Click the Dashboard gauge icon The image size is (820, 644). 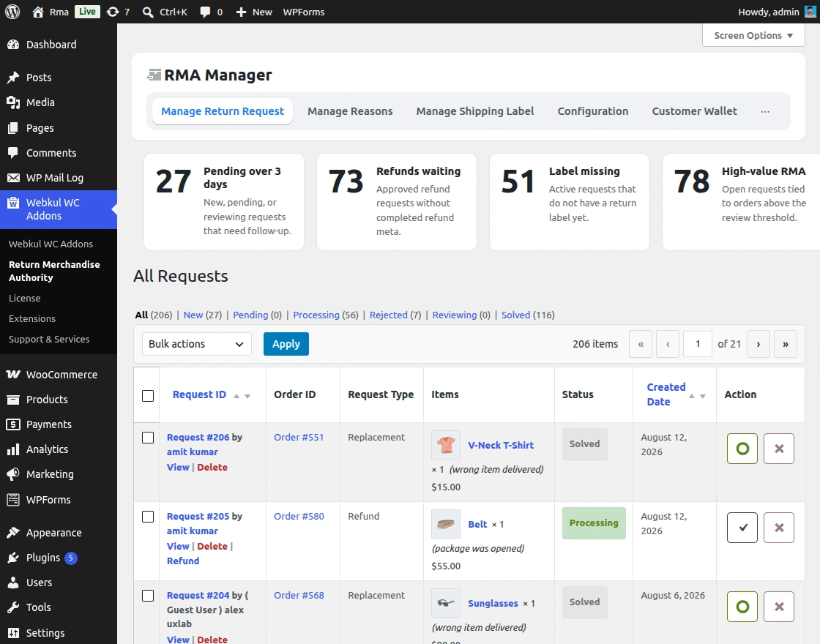[13, 45]
